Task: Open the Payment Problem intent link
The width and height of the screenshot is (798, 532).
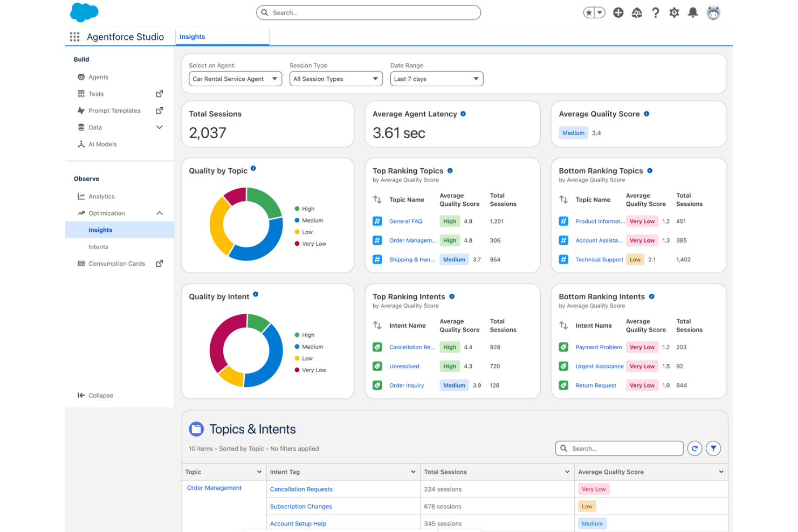Action: pyautogui.click(x=598, y=347)
